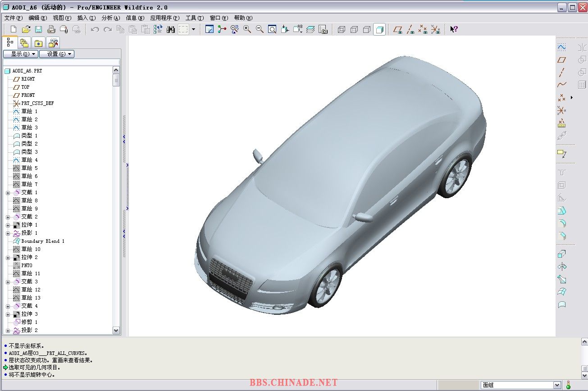Screen dimensions: 588x391
Task: Select the Sketch tool in the right toolbar
Action: tap(561, 47)
